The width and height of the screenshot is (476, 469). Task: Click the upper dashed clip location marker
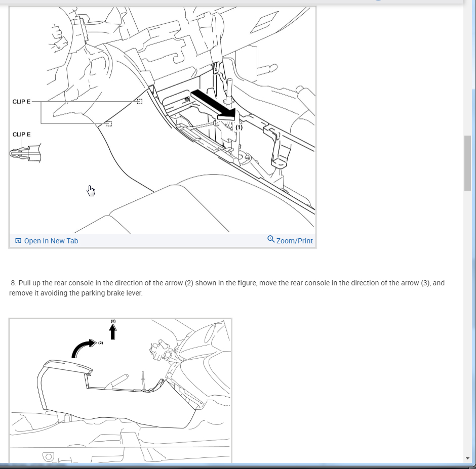click(140, 101)
